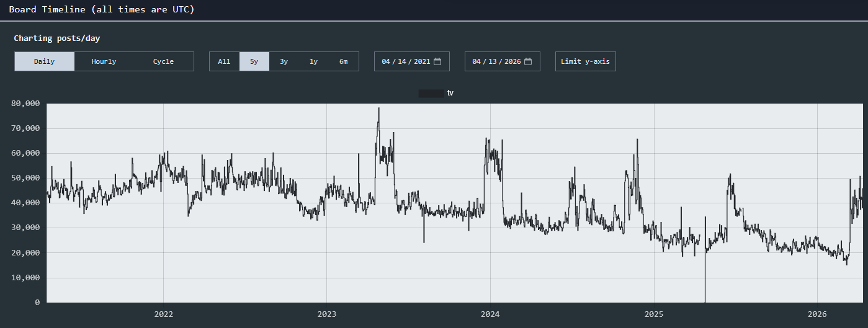Switch to Cycle charting mode
This screenshot has width=868, height=328.
[x=163, y=61]
